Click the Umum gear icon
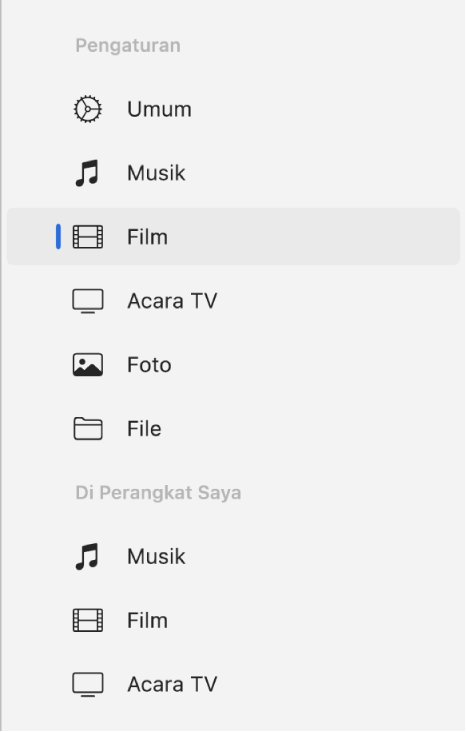 (87, 109)
